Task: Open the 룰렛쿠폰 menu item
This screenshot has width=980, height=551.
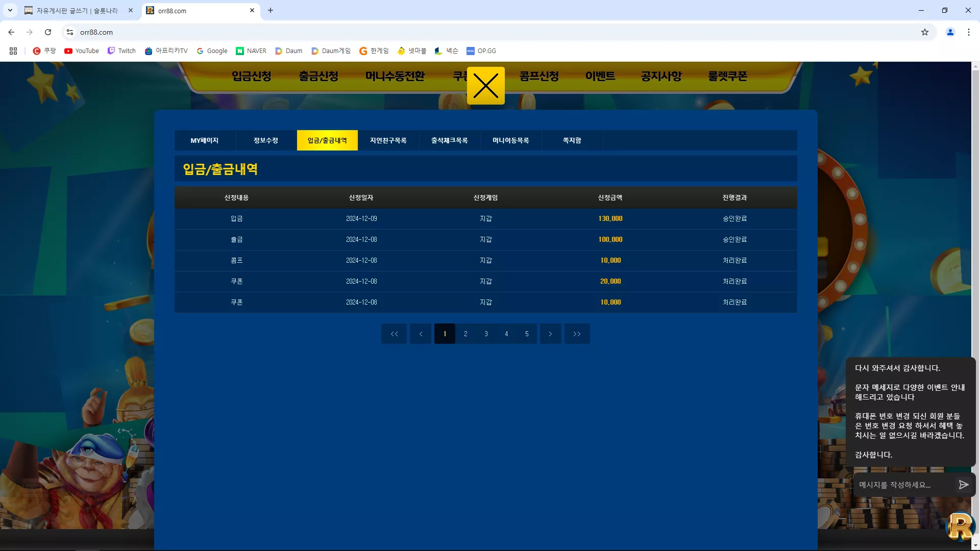Action: click(727, 76)
